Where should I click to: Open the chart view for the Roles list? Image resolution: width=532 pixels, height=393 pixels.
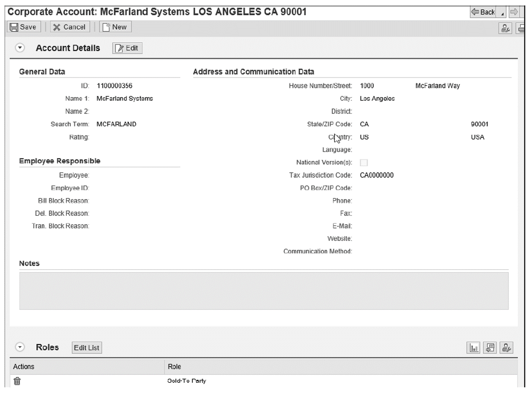point(473,347)
